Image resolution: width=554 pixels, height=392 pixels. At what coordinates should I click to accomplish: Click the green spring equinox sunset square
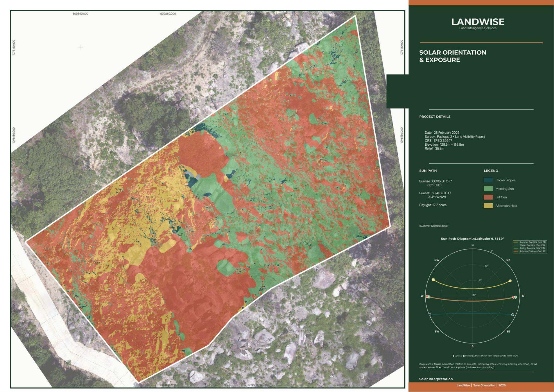coord(429,297)
